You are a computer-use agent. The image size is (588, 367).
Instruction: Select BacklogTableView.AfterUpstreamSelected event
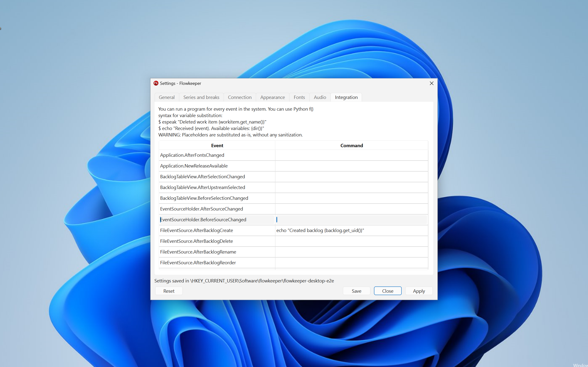point(217,187)
